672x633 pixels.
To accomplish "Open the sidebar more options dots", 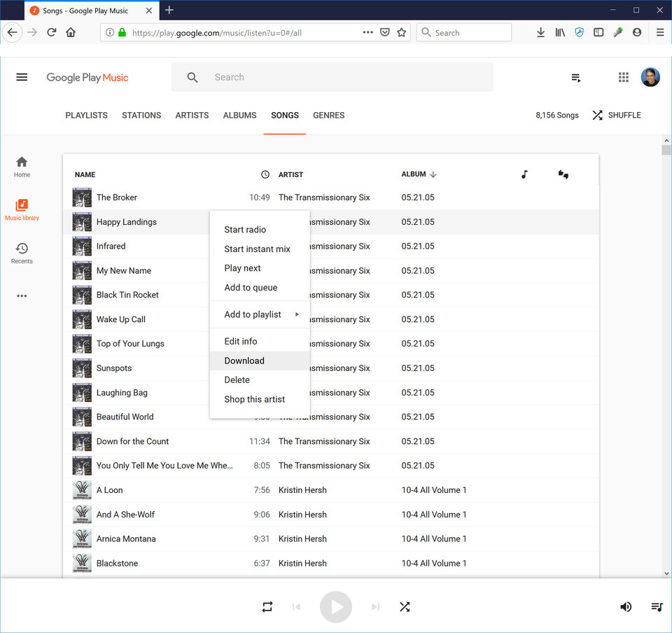I will tap(22, 295).
